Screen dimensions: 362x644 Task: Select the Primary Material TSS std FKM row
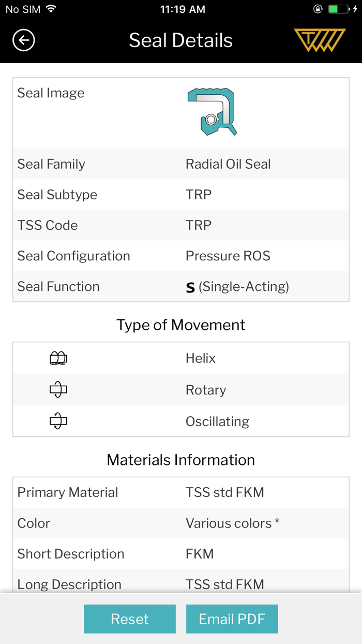tap(180, 492)
